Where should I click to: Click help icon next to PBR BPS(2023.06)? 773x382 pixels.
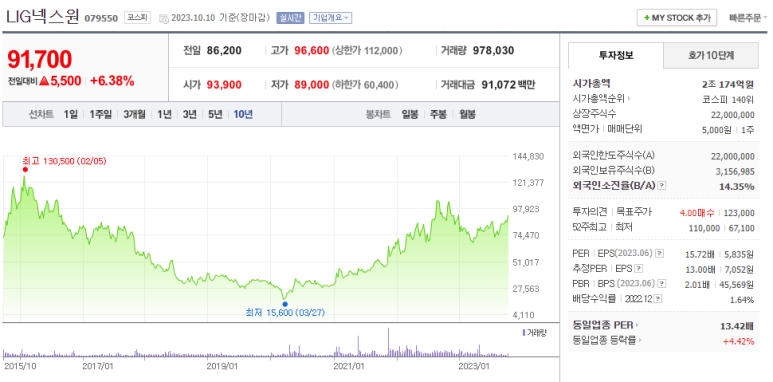coord(662,284)
